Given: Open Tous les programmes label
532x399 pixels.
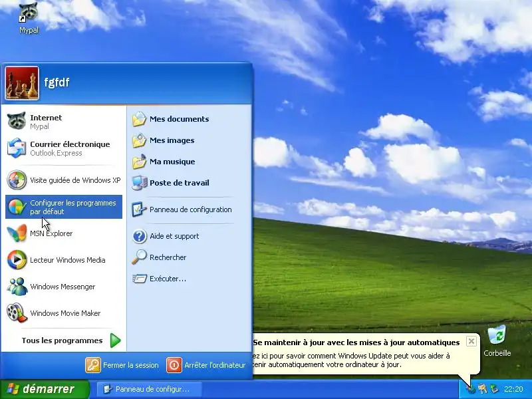Looking at the screenshot, I should (x=62, y=340).
